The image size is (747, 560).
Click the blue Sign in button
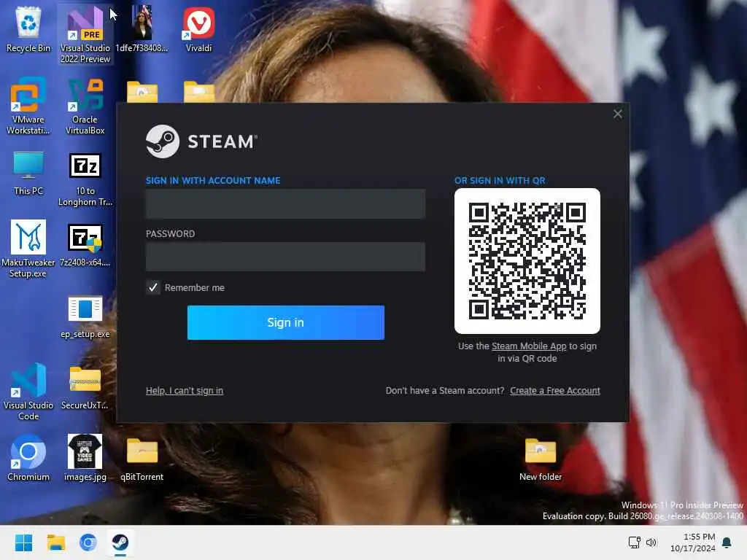(x=286, y=322)
